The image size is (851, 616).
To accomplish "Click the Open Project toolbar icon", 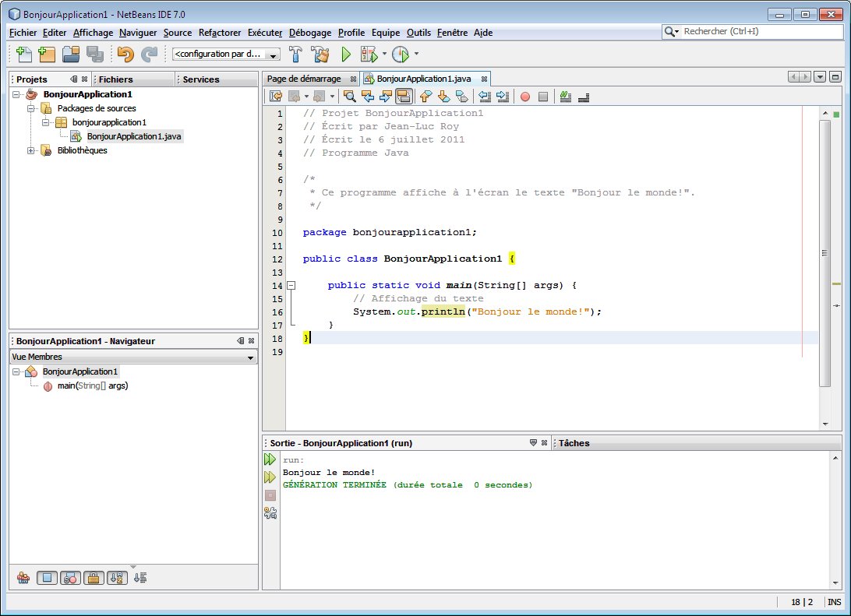I will (x=71, y=54).
